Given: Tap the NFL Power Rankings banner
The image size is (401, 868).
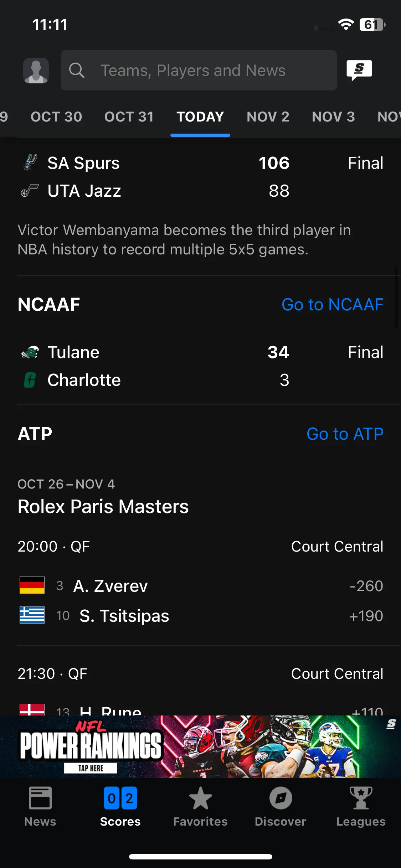Looking at the screenshot, I should 200,746.
